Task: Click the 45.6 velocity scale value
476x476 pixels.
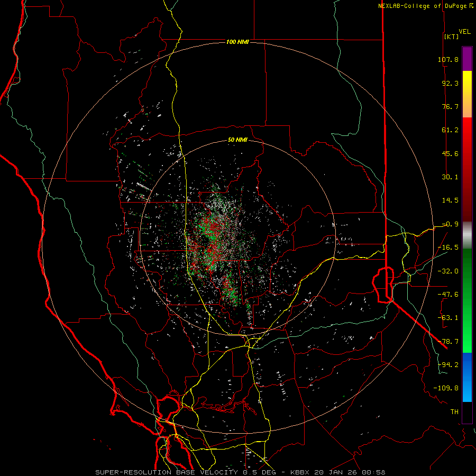Action: [x=450, y=153]
